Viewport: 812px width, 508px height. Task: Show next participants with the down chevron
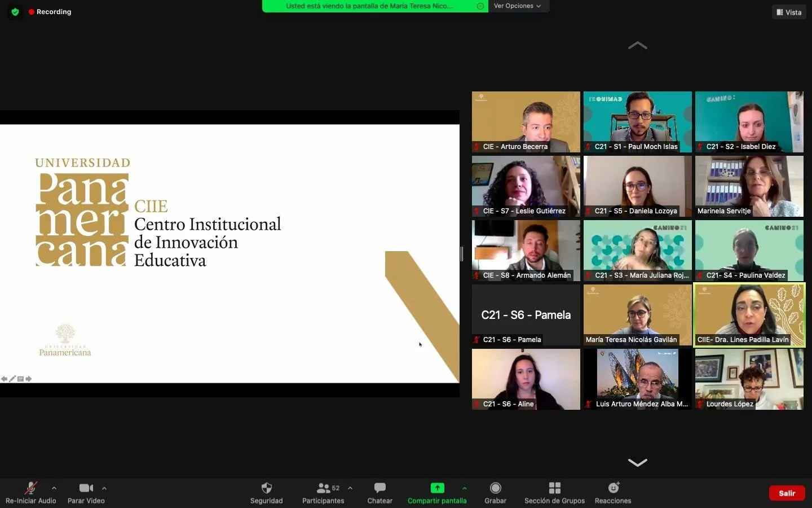tap(638, 462)
